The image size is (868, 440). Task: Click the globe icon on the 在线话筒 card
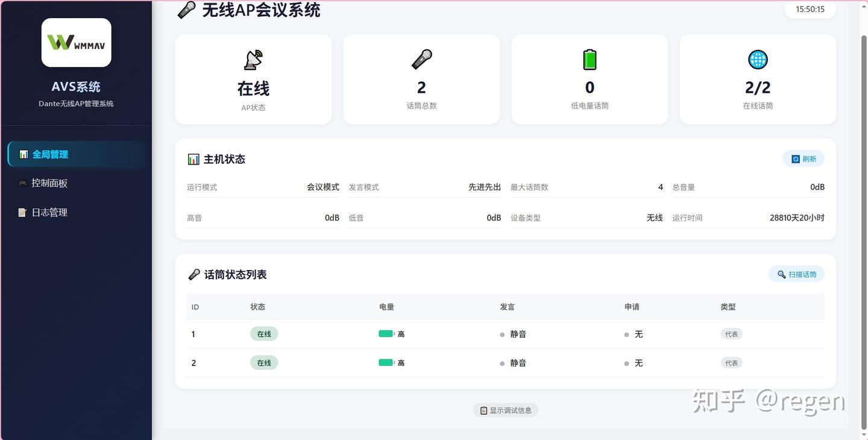(758, 59)
